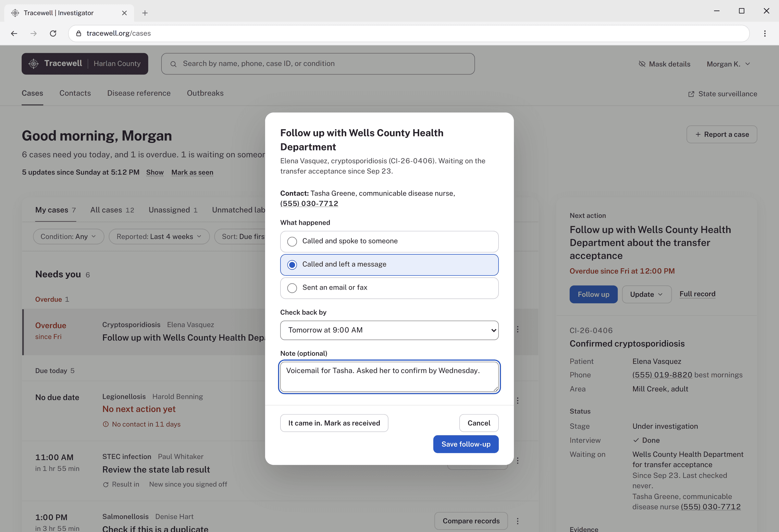
Task: Go to the Outbreaks tab
Action: pyautogui.click(x=205, y=93)
